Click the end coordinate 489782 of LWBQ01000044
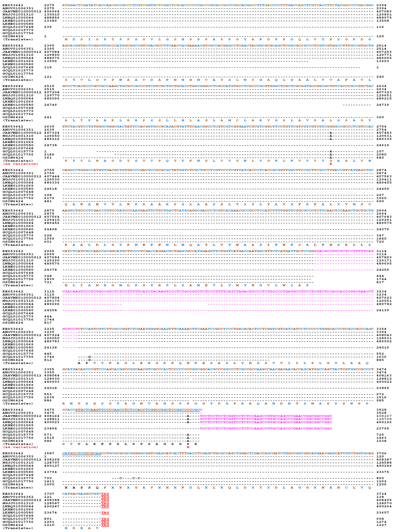This screenshot has height=532, width=395. pos(384,304)
